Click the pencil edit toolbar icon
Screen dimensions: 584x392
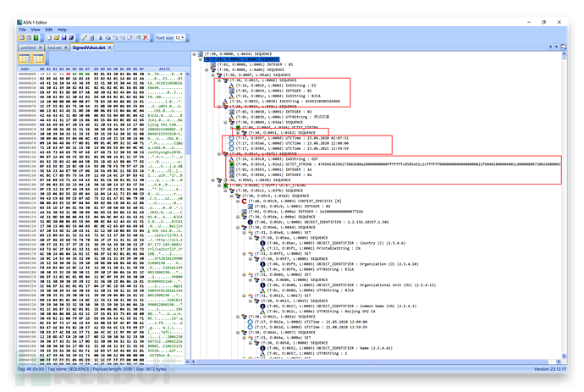[x=85, y=37]
